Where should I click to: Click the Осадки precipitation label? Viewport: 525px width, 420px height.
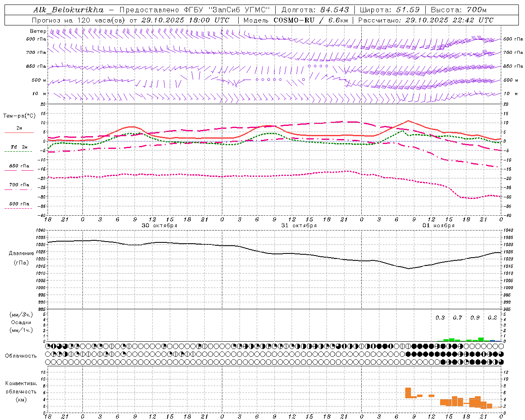click(21, 322)
